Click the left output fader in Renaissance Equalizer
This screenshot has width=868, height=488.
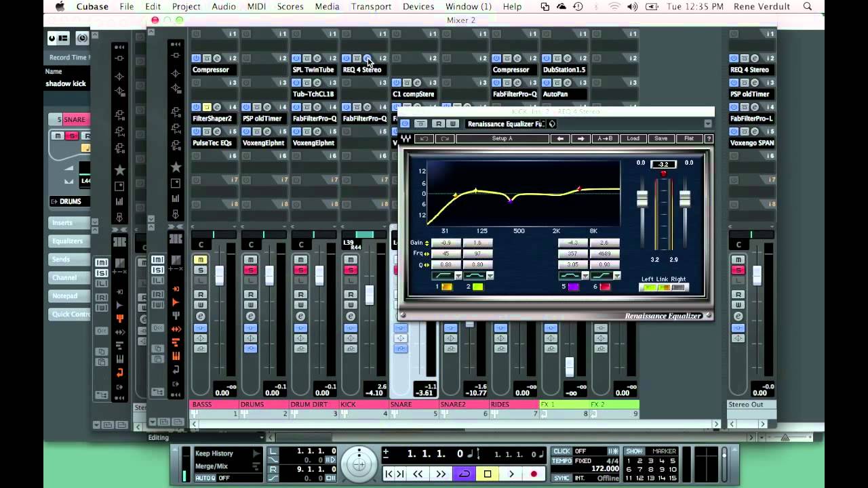642,199
